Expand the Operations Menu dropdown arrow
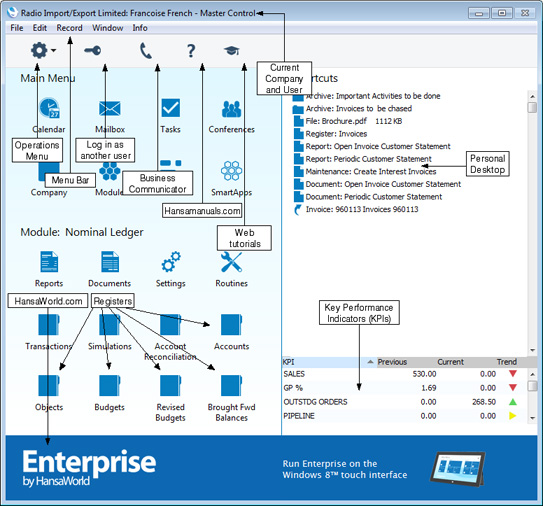Screen dimensions: 543x506 (x=53, y=51)
